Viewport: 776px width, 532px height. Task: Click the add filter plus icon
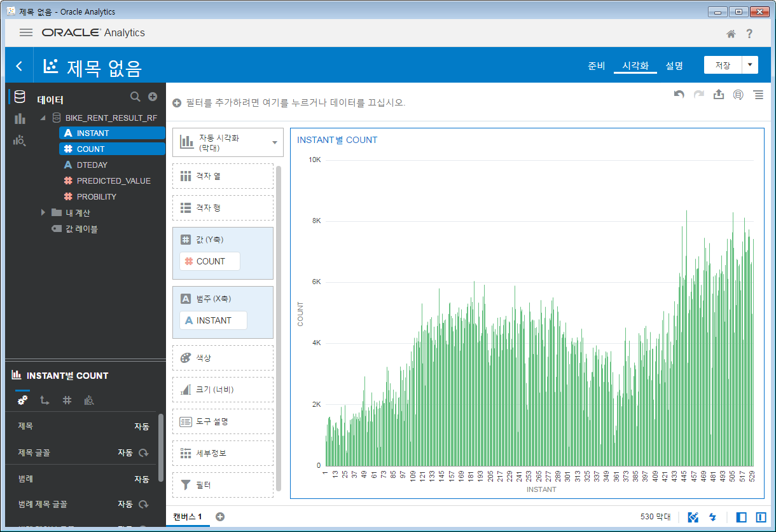pyautogui.click(x=177, y=103)
